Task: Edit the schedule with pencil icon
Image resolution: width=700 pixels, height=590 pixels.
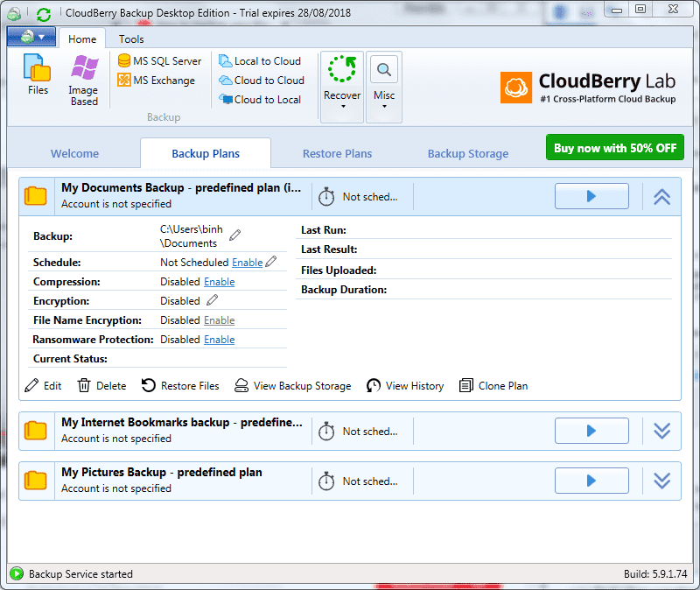Action: coord(271,261)
